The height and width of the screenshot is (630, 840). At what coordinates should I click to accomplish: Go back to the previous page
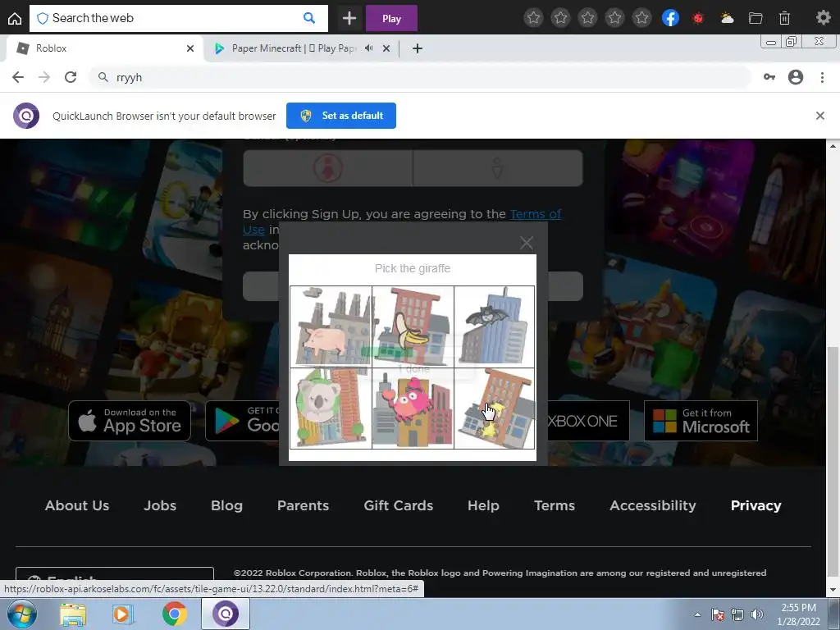tap(18, 77)
